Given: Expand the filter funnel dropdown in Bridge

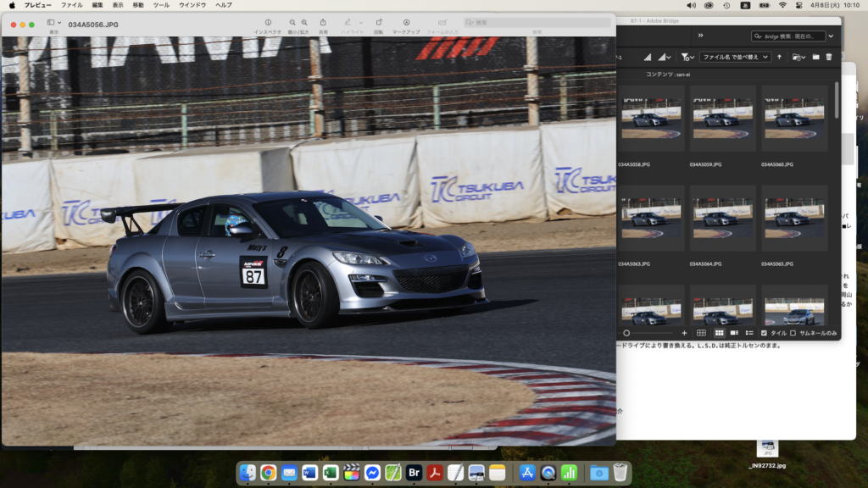Looking at the screenshot, I should (x=687, y=57).
